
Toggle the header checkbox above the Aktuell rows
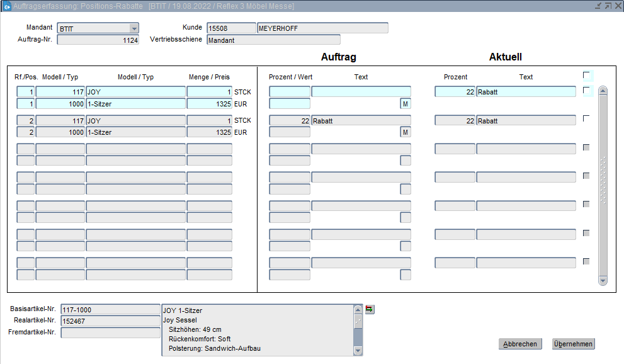click(586, 76)
